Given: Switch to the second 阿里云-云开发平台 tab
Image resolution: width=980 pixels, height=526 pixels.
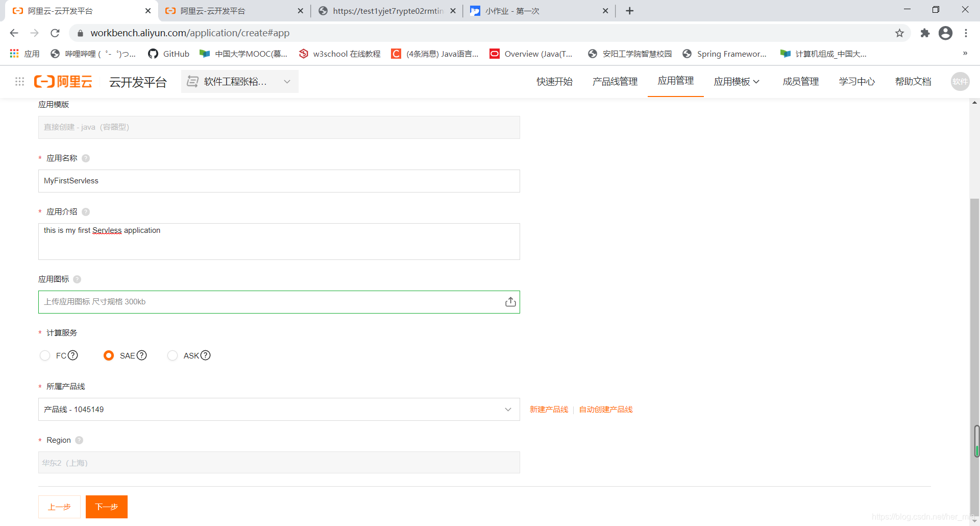Looking at the screenshot, I should [x=234, y=11].
